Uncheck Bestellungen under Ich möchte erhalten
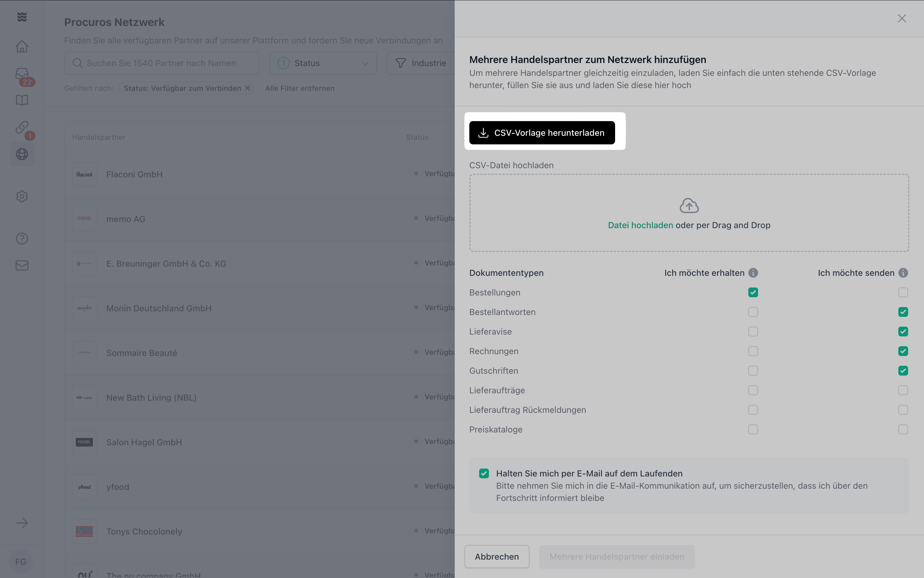924x578 pixels. (x=753, y=292)
